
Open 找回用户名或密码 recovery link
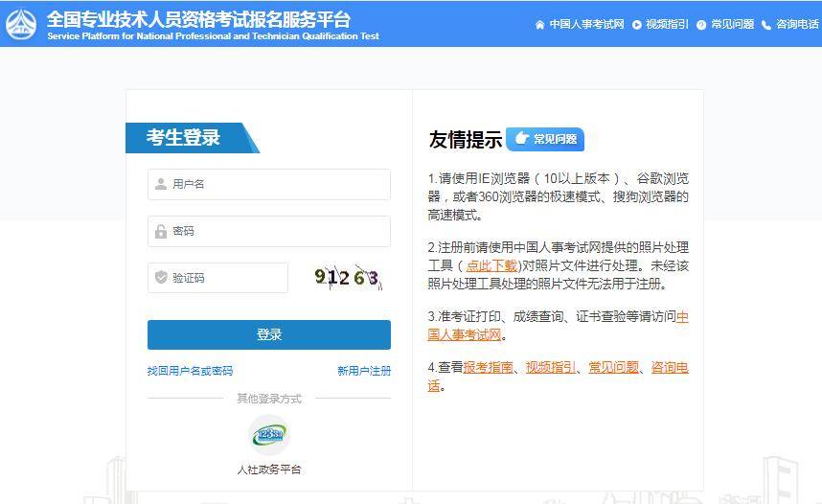pos(190,371)
